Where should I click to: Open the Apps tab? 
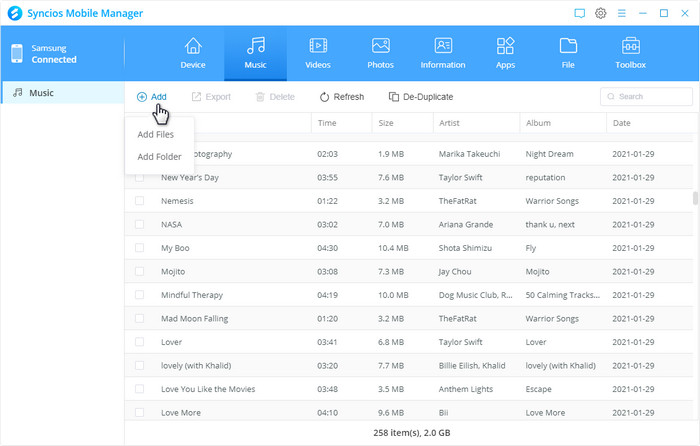(x=505, y=54)
